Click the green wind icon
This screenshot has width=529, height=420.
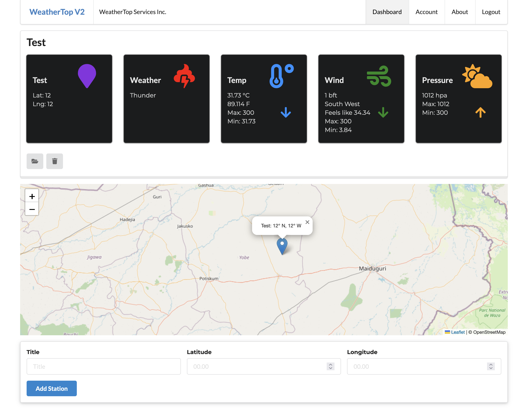click(x=379, y=76)
